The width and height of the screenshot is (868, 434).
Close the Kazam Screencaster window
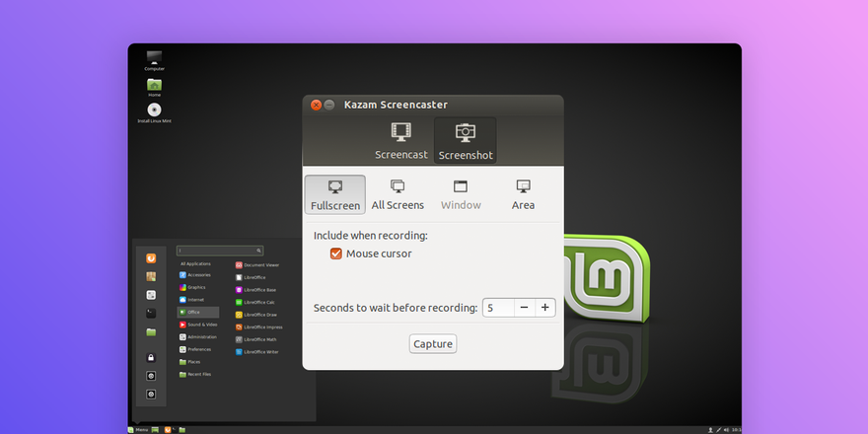[x=316, y=105]
